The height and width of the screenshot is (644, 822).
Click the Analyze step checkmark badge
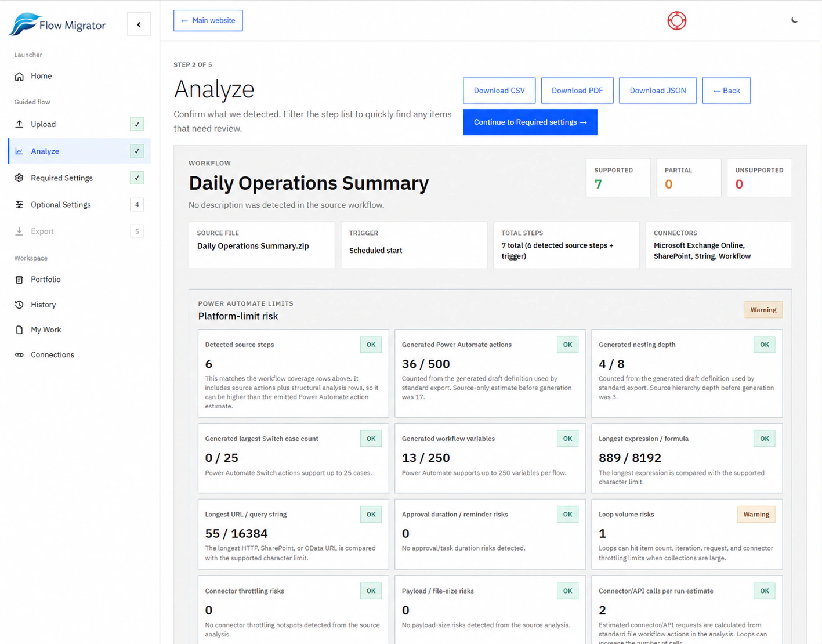click(137, 151)
